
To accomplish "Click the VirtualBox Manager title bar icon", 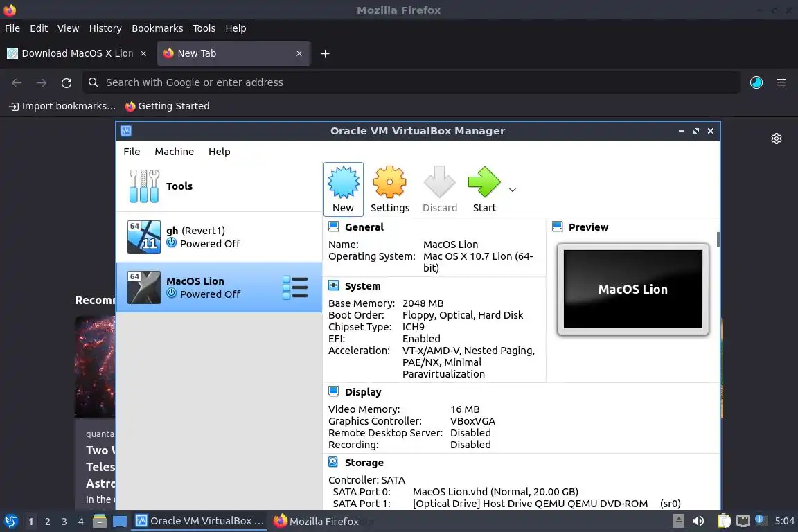I will (126, 131).
